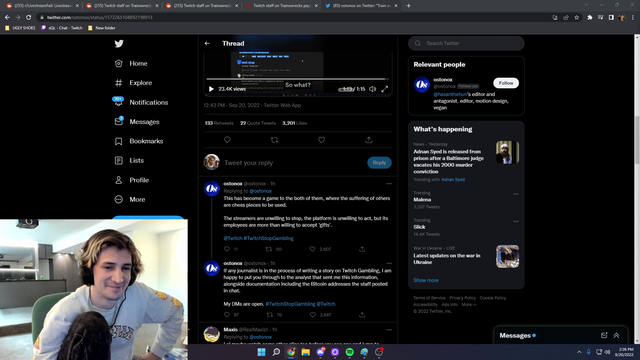
Task: Open Home in the Twitter sidebar
Action: pyautogui.click(x=131, y=63)
